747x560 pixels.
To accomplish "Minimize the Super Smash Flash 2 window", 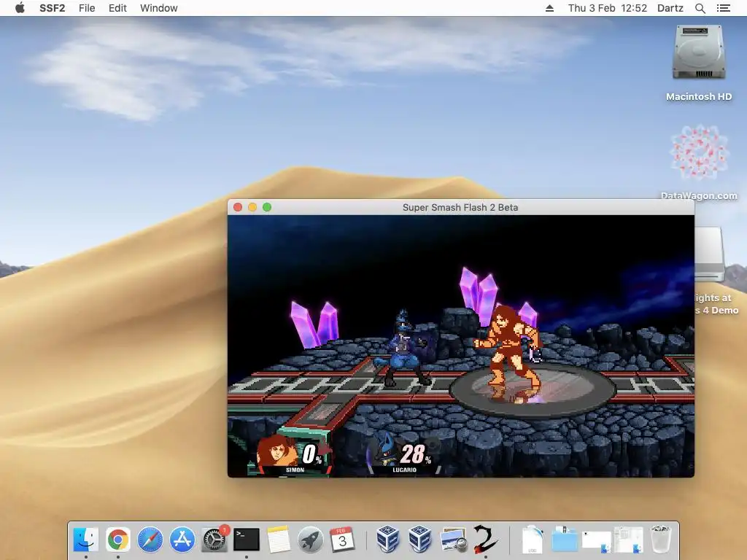I will (x=252, y=207).
